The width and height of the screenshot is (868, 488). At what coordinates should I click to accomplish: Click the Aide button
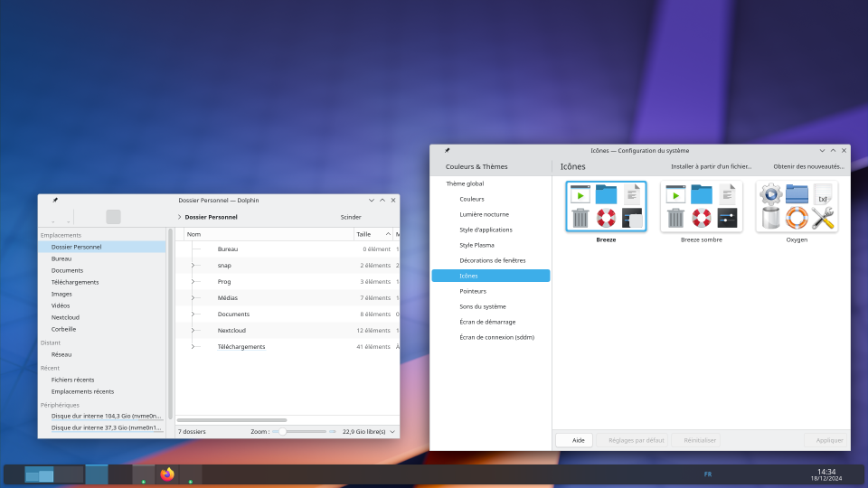pos(574,440)
